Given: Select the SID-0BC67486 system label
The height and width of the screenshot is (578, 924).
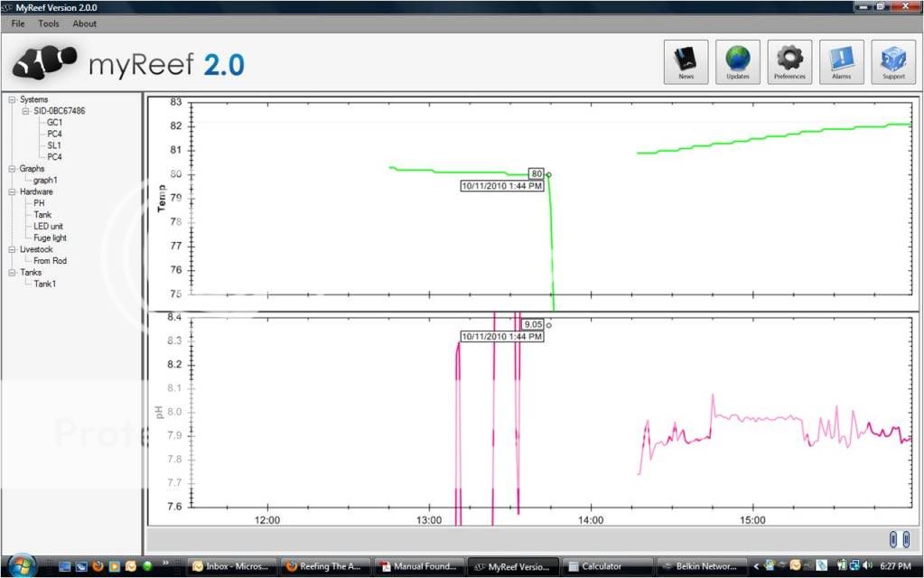Looking at the screenshot, I should click(59, 111).
